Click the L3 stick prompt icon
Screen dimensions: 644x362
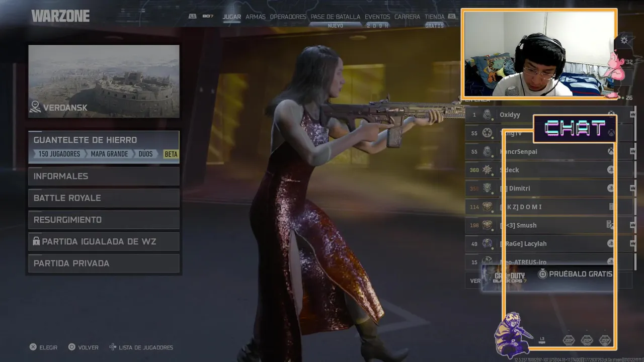tap(542, 339)
